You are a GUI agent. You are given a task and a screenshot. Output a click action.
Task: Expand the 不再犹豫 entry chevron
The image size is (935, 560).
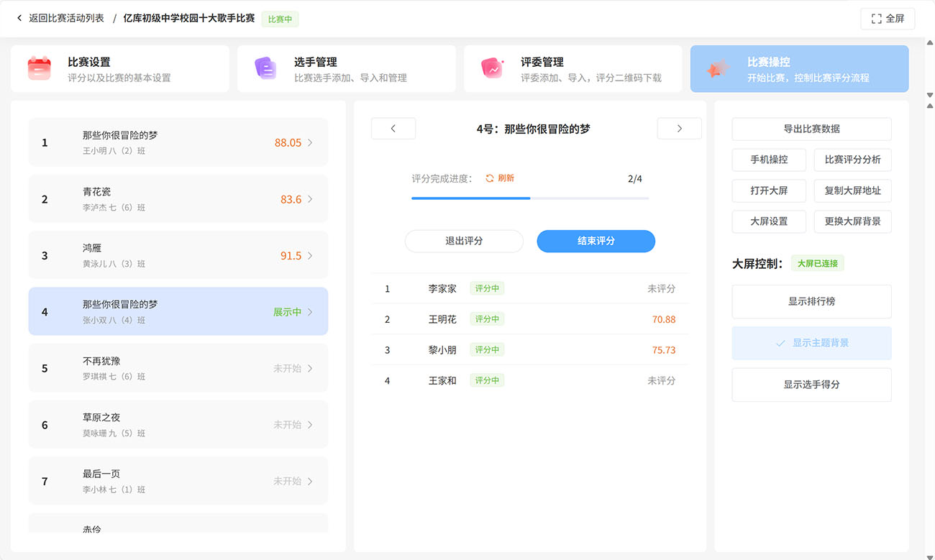(310, 369)
